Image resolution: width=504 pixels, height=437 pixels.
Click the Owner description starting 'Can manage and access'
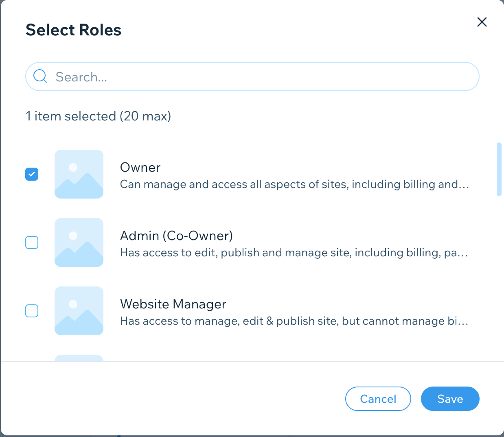coord(295,184)
